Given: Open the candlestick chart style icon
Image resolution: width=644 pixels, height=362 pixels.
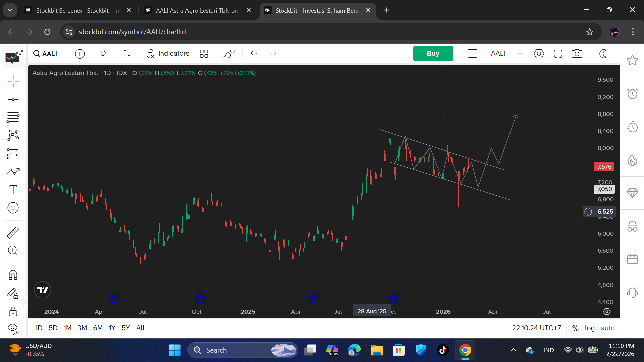Looking at the screenshot, I should (x=127, y=54).
